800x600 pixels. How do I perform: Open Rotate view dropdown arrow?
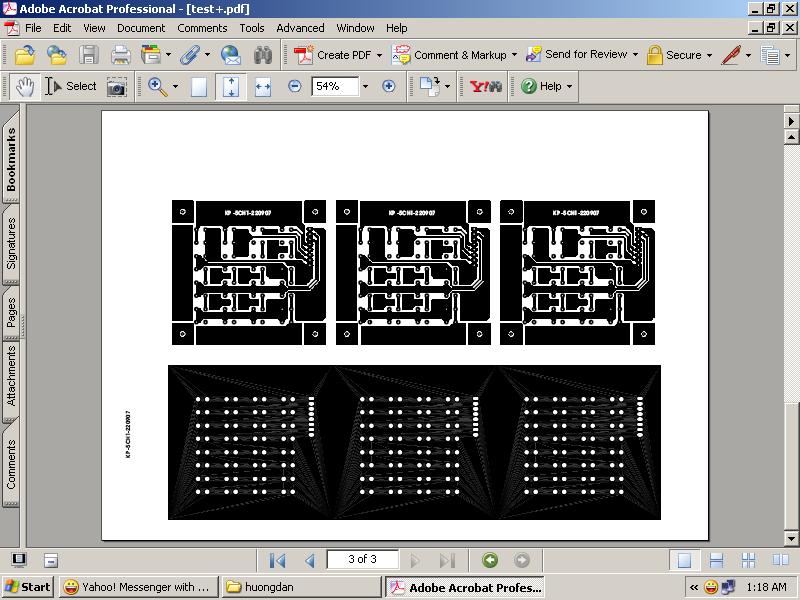pyautogui.click(x=447, y=86)
